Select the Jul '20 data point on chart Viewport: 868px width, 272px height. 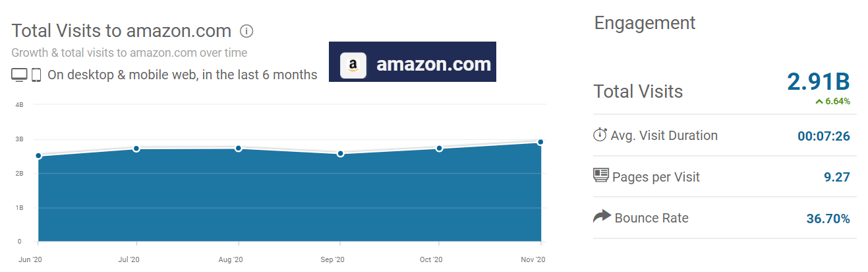[136, 149]
